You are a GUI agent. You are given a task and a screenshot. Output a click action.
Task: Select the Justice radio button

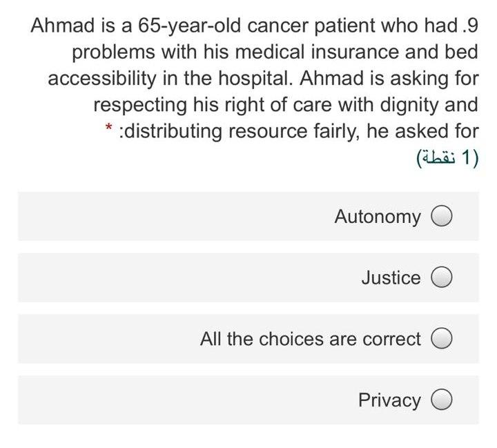442,278
